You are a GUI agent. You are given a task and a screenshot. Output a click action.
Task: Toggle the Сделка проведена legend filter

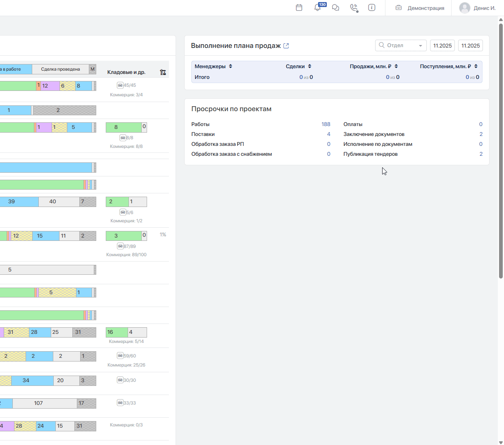click(x=60, y=69)
